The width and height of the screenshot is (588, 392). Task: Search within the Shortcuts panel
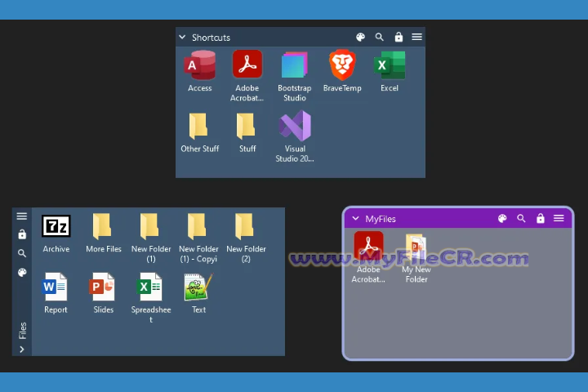coord(380,37)
